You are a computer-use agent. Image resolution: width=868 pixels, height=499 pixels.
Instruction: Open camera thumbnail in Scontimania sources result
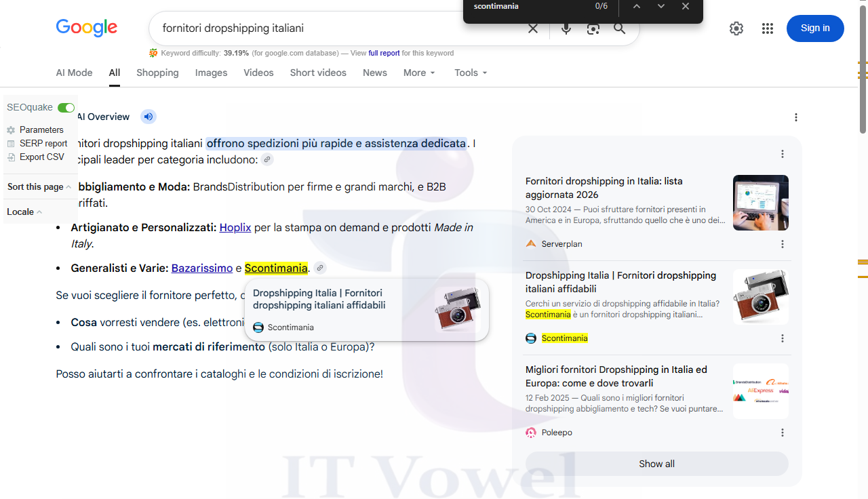coord(761,297)
